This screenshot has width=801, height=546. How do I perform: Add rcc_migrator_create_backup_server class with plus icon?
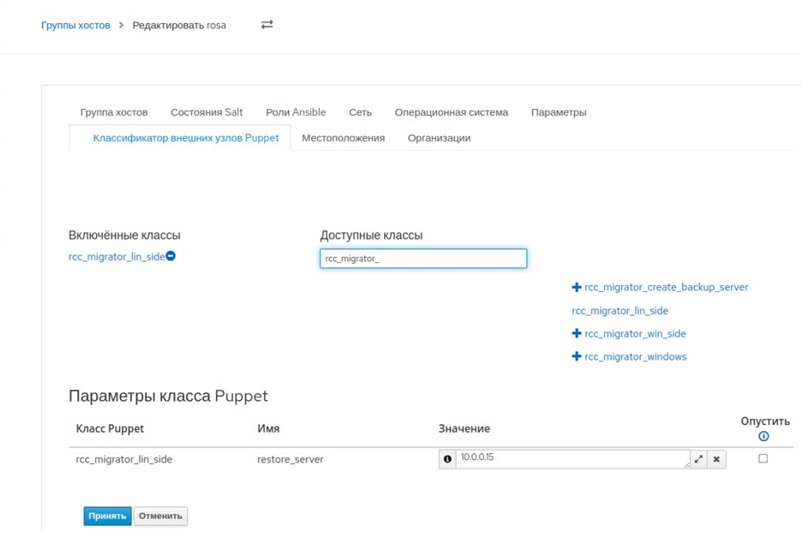[577, 288]
